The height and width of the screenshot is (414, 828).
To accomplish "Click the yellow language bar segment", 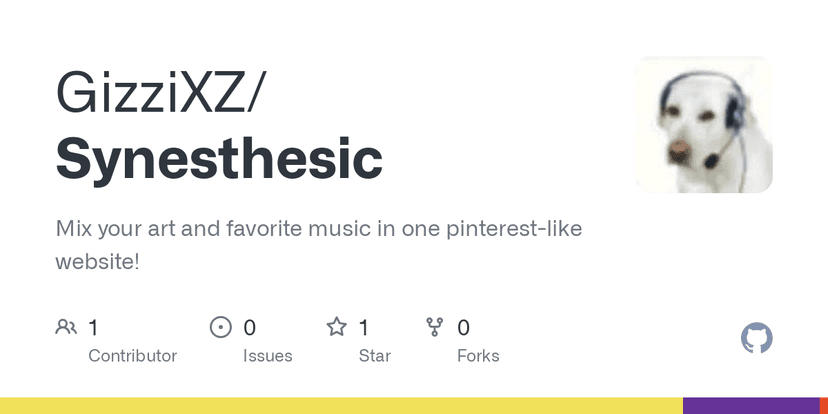I will (x=340, y=406).
